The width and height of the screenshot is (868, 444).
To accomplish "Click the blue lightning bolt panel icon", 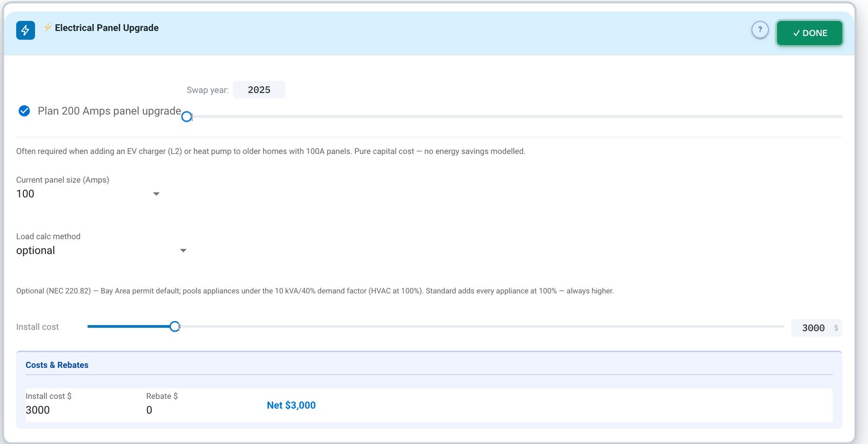I will [25, 30].
